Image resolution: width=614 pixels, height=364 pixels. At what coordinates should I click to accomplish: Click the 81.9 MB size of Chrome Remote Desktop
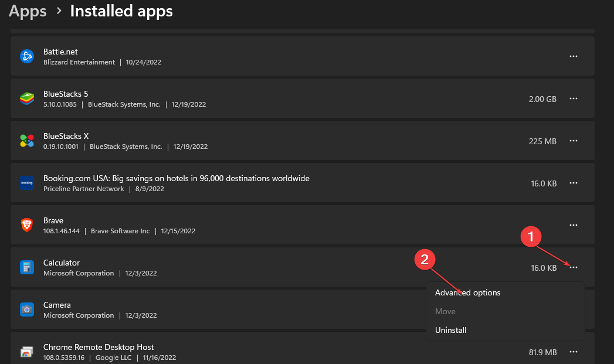[x=542, y=352]
